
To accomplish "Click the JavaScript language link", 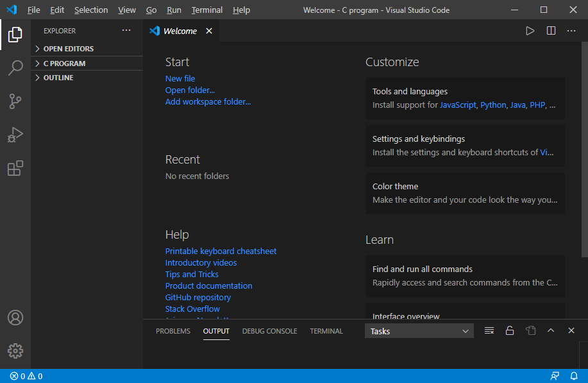I will point(457,105).
